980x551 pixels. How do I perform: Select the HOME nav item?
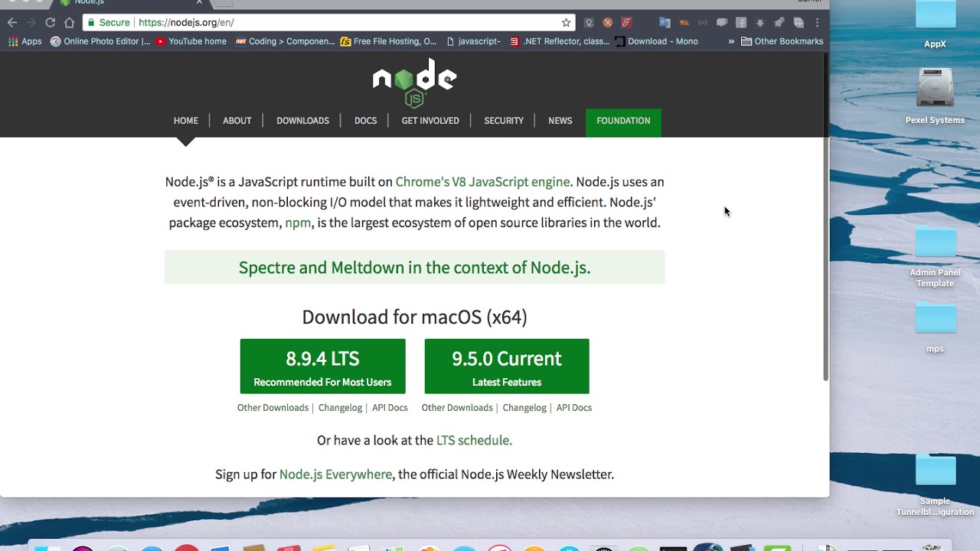coord(185,121)
